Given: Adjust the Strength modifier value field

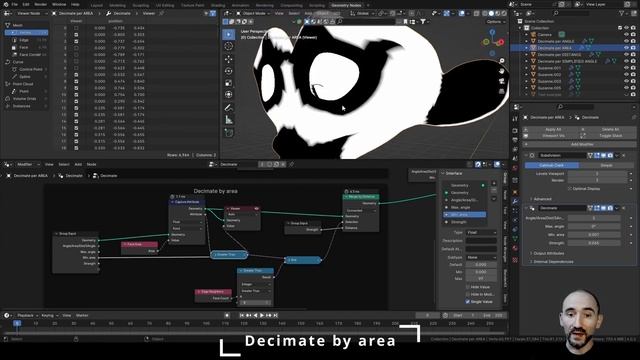Looking at the screenshot, I should pyautogui.click(x=594, y=243).
